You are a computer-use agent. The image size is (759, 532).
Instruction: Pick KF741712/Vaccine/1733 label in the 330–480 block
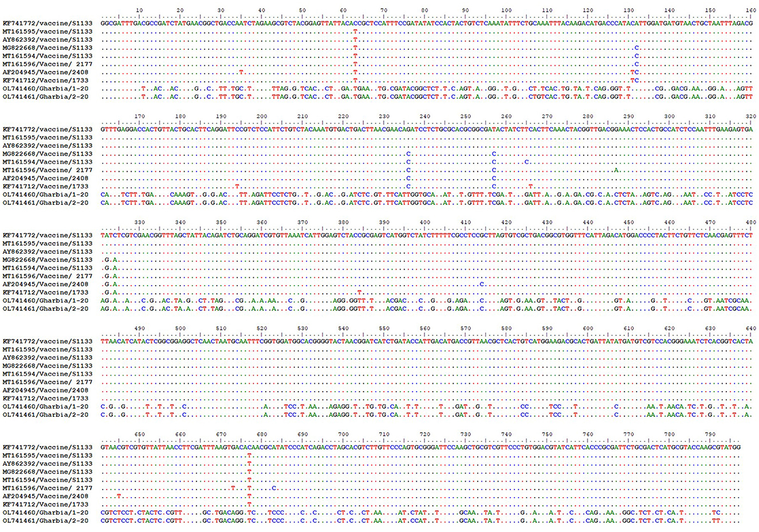[46, 293]
